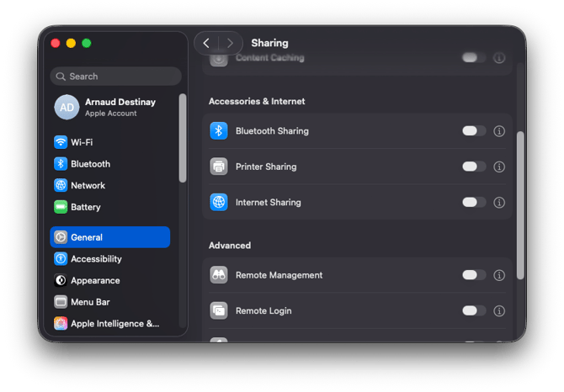564x392 pixels.
Task: Toggle Remote Login on
Action: point(474,310)
